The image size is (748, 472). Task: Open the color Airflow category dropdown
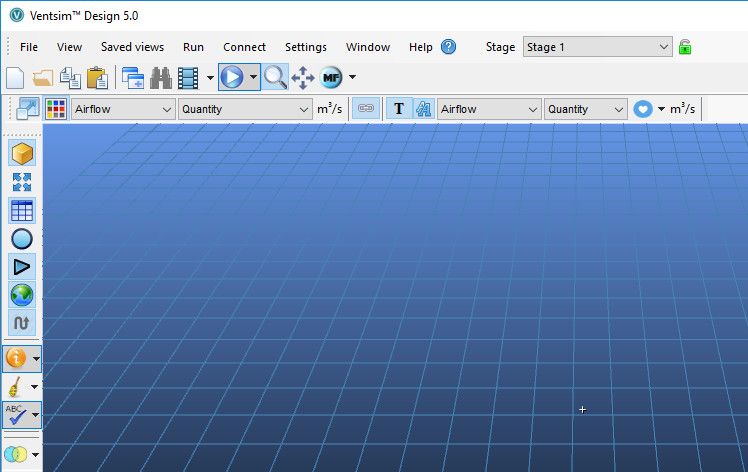pos(123,109)
